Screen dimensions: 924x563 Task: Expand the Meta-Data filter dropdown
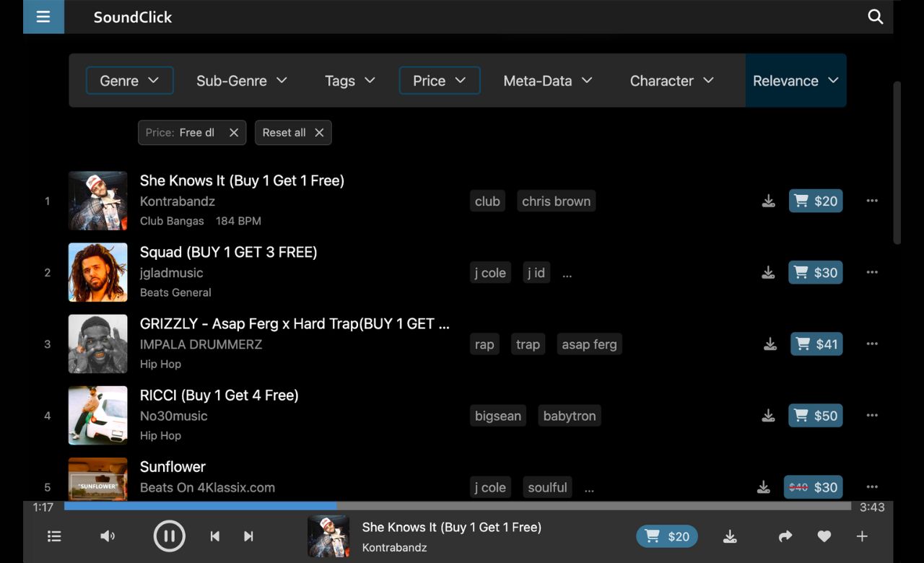(x=548, y=81)
